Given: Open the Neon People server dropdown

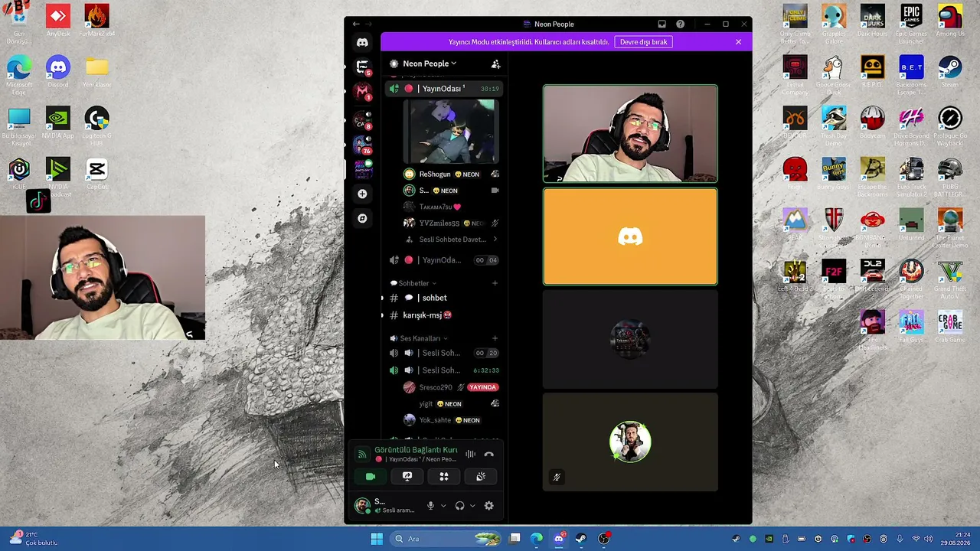Looking at the screenshot, I should click(429, 64).
